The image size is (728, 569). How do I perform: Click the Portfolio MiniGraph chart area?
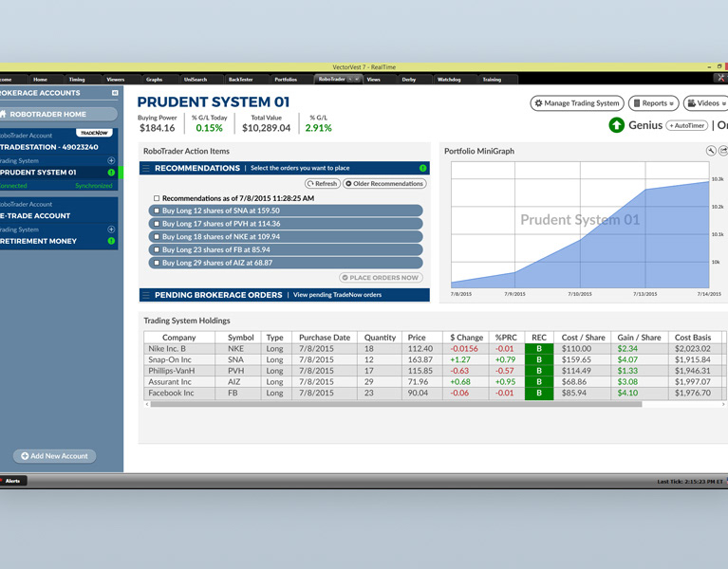(580, 225)
